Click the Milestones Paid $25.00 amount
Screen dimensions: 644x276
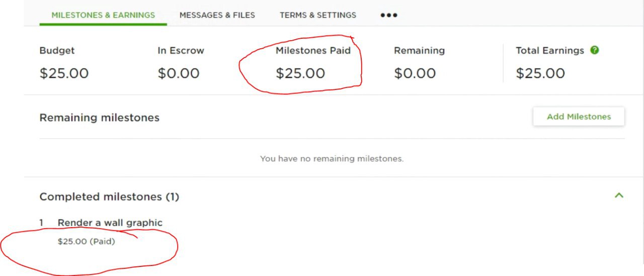(x=300, y=73)
